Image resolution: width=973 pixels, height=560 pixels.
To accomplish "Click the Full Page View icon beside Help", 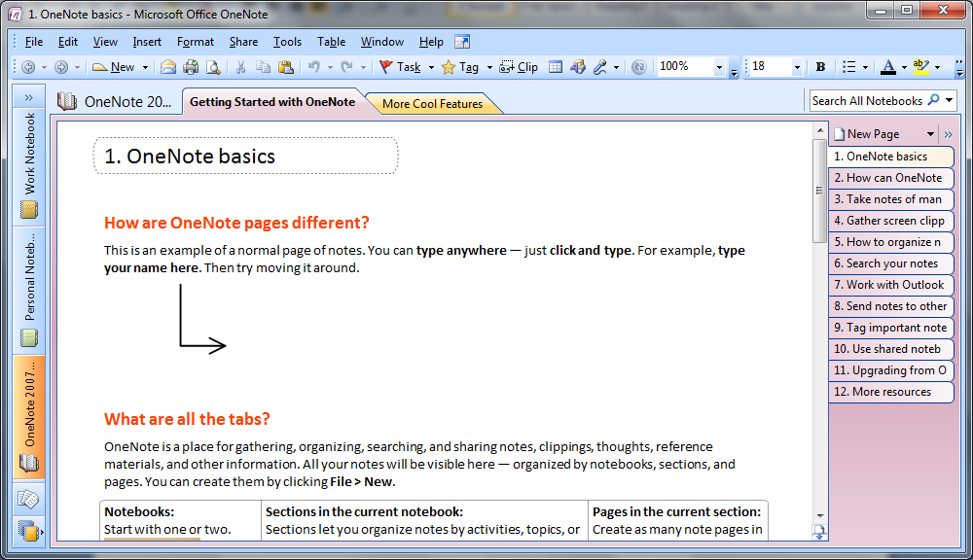I will click(x=462, y=42).
